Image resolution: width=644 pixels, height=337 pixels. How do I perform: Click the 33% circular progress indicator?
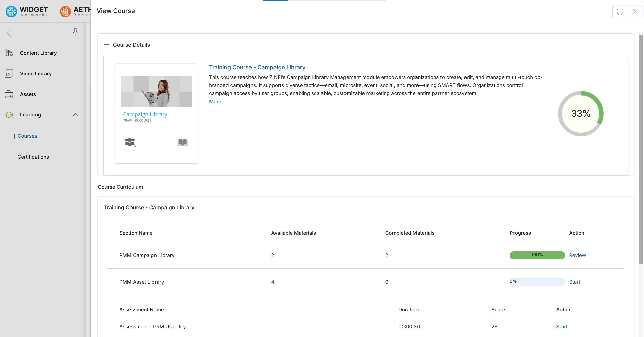[x=580, y=114]
